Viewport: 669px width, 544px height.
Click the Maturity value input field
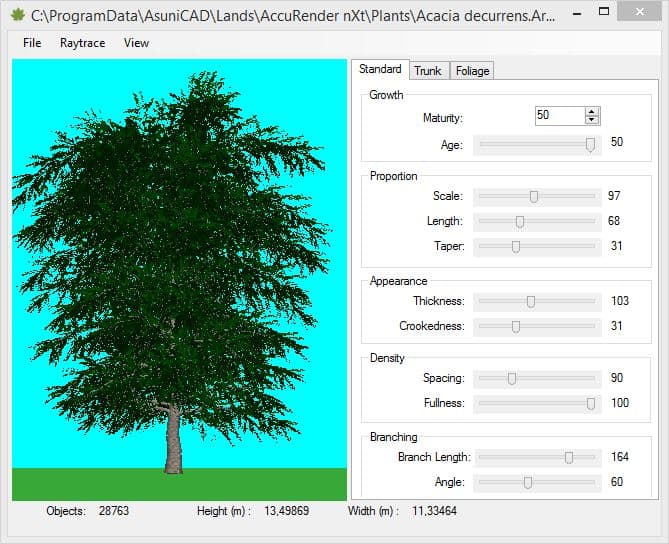[559, 116]
